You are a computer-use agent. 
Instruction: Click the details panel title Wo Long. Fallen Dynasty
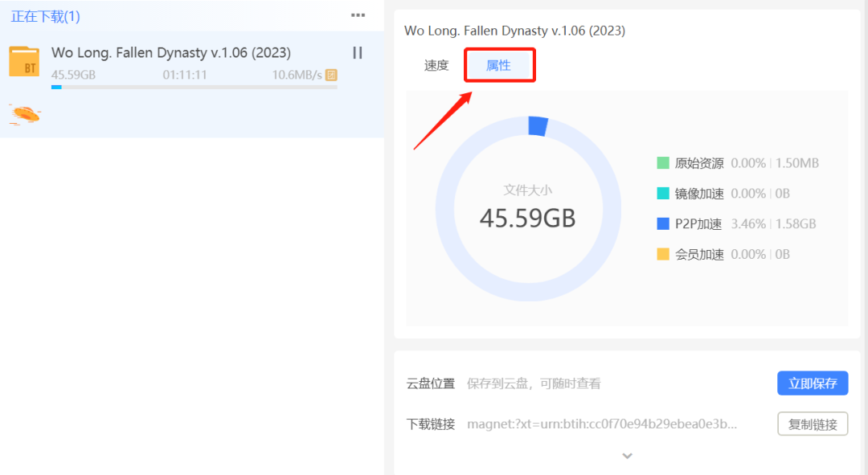pos(515,31)
